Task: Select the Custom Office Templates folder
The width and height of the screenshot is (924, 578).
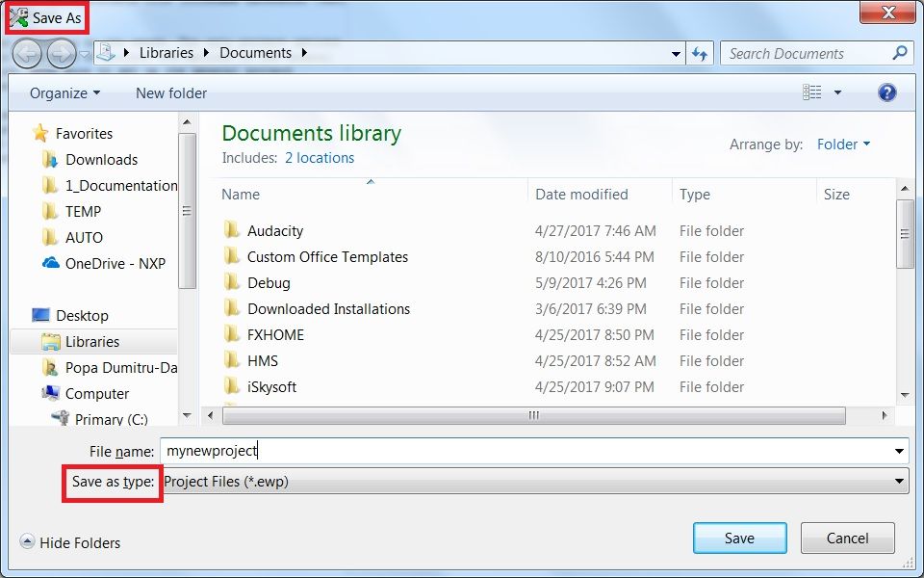Action: pyautogui.click(x=327, y=257)
